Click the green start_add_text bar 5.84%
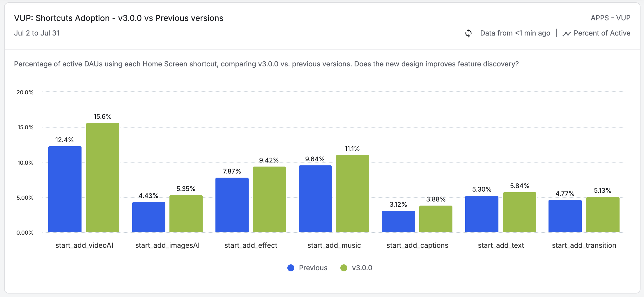644x297 pixels. 520,212
